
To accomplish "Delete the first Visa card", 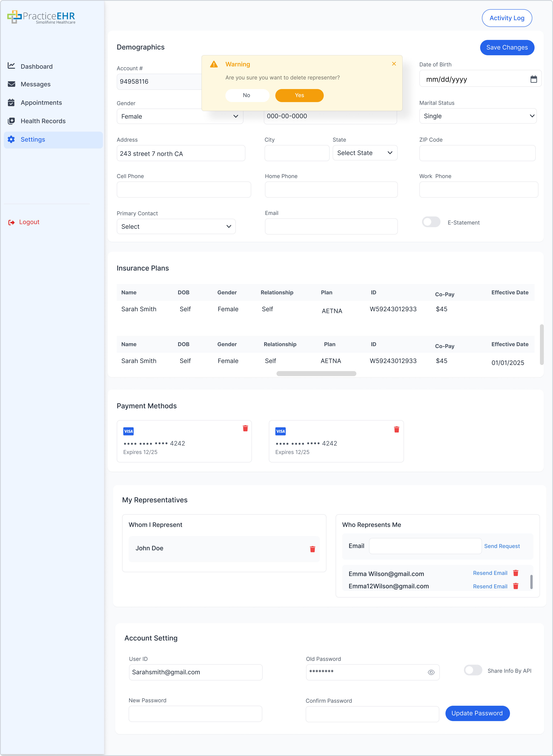I will point(245,428).
